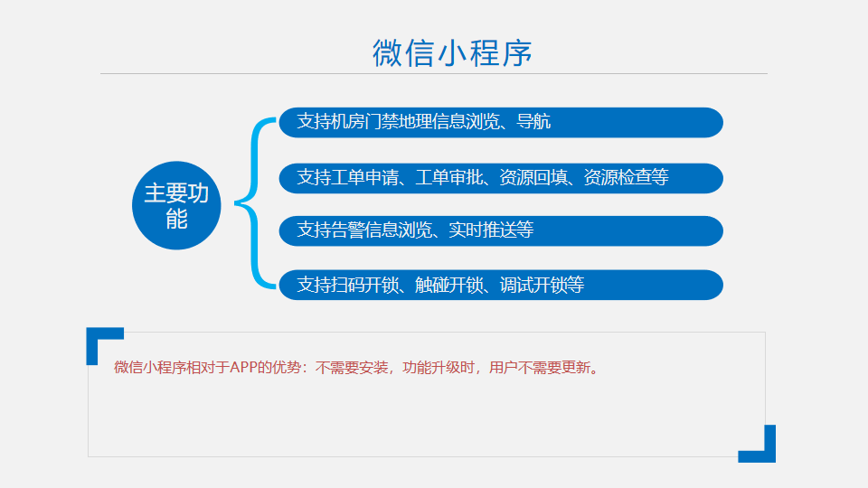Select the bar 支持扫码开锁、触碰开锁、调试开锁等
This screenshot has width=868, height=488.
click(x=501, y=285)
